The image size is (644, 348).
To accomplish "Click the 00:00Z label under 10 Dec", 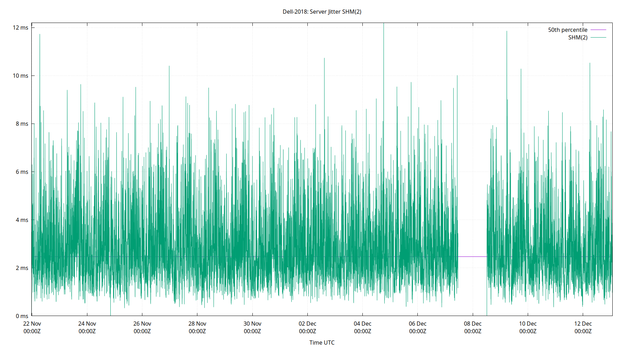I will (x=527, y=331).
